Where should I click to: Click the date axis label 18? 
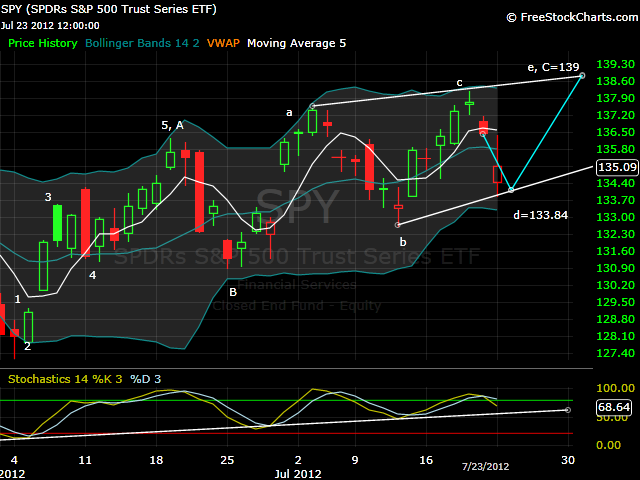tap(156, 460)
